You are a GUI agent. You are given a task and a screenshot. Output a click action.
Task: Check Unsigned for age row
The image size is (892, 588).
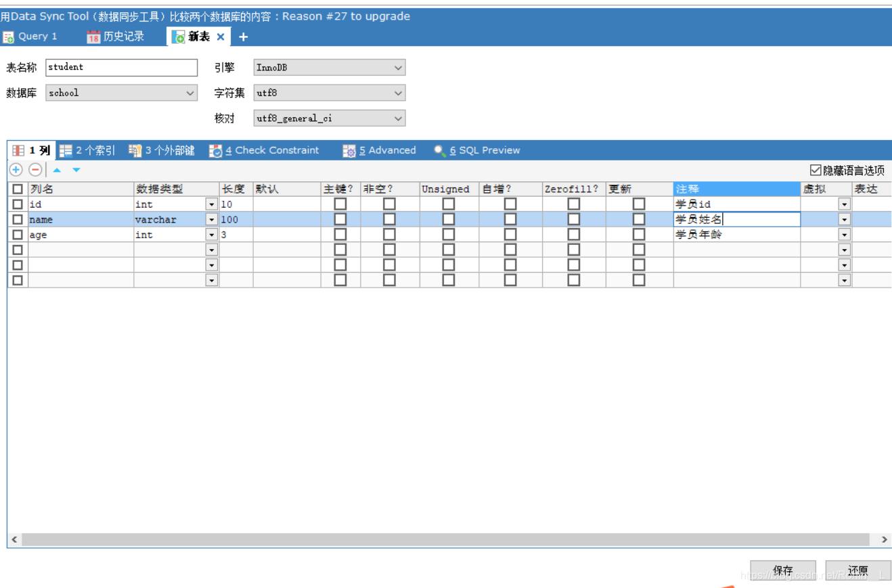[449, 234]
